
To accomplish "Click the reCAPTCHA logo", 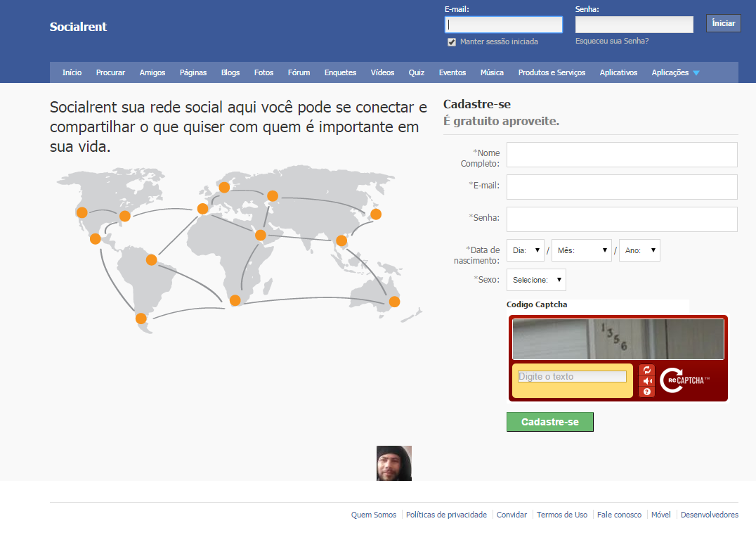I will (x=684, y=380).
